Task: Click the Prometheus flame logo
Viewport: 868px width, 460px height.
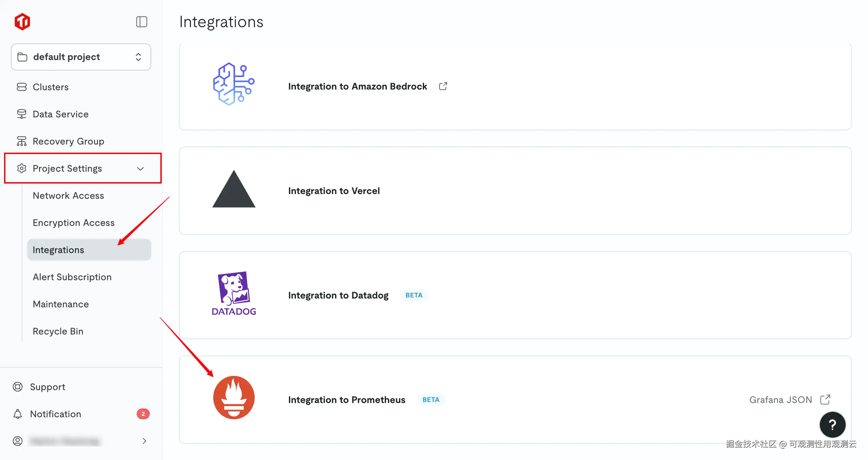Action: click(x=234, y=398)
